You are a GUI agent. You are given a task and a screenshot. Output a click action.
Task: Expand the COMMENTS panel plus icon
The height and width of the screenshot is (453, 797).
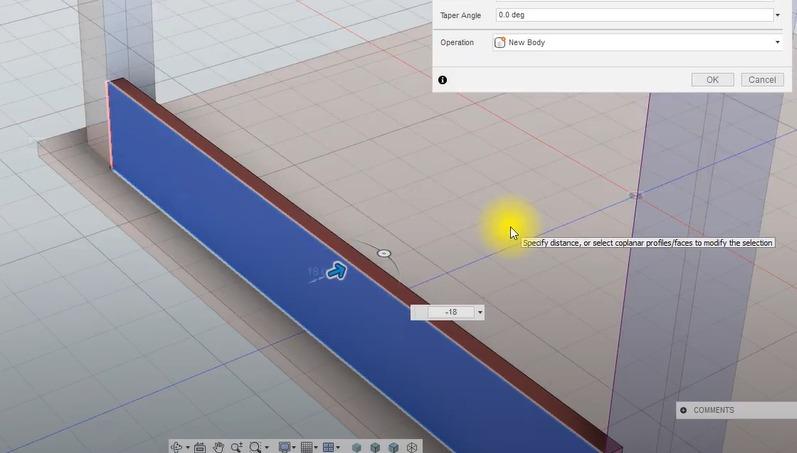tap(683, 410)
